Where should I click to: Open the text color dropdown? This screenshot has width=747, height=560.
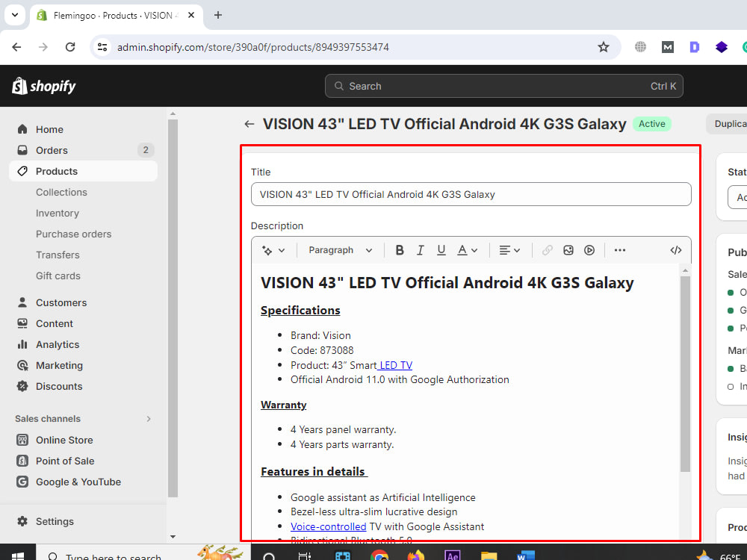click(x=467, y=250)
